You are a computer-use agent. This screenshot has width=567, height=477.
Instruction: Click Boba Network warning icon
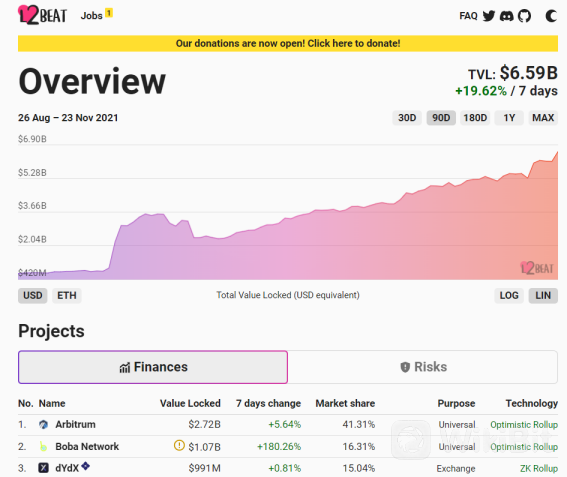coord(179,445)
